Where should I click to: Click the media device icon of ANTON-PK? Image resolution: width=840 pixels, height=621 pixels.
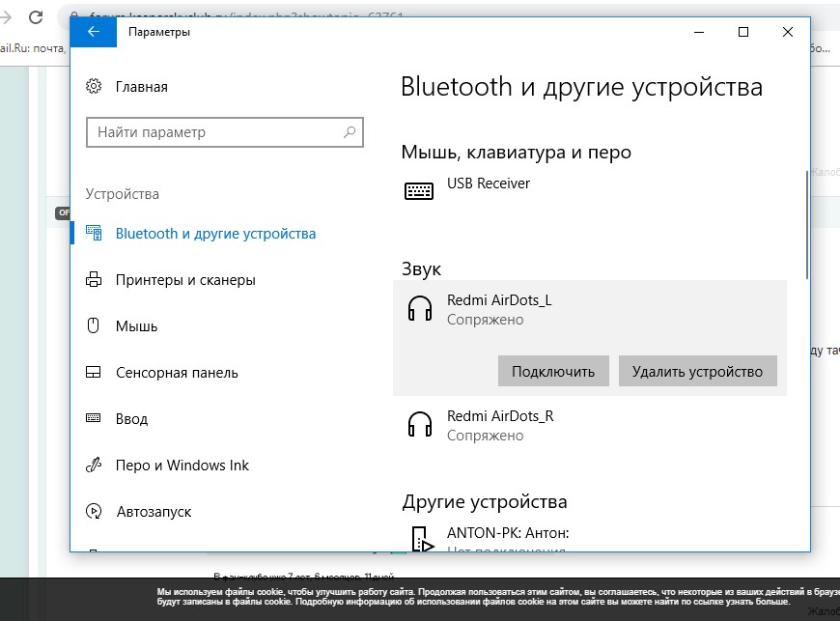pos(422,539)
